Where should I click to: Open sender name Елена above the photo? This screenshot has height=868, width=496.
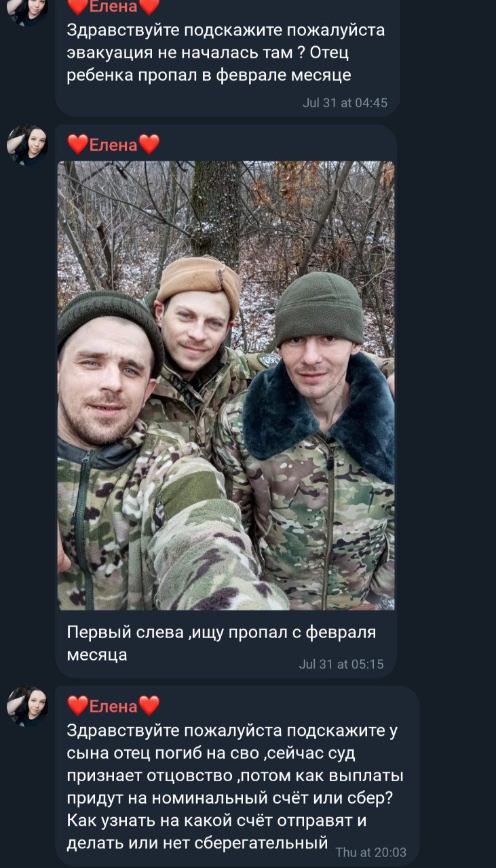[113, 144]
